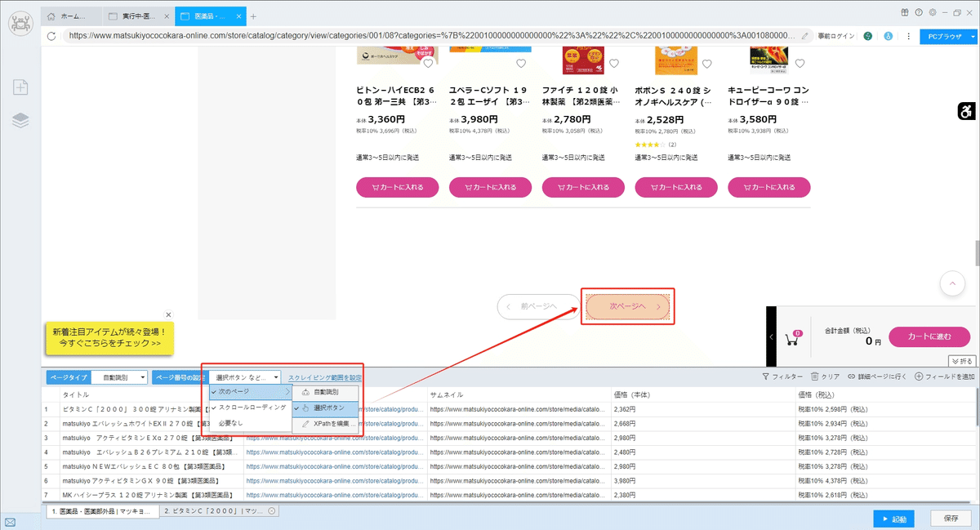Click the 起動 start button

coord(893,519)
